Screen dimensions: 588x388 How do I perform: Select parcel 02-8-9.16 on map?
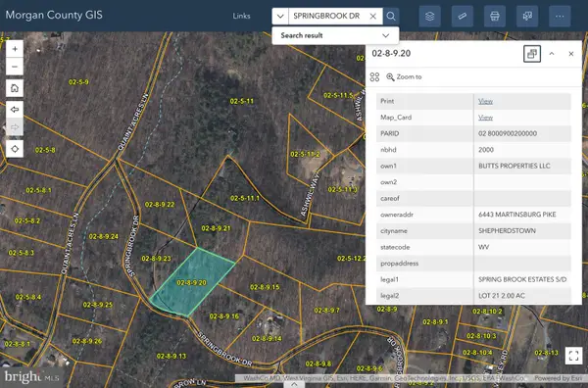224,316
